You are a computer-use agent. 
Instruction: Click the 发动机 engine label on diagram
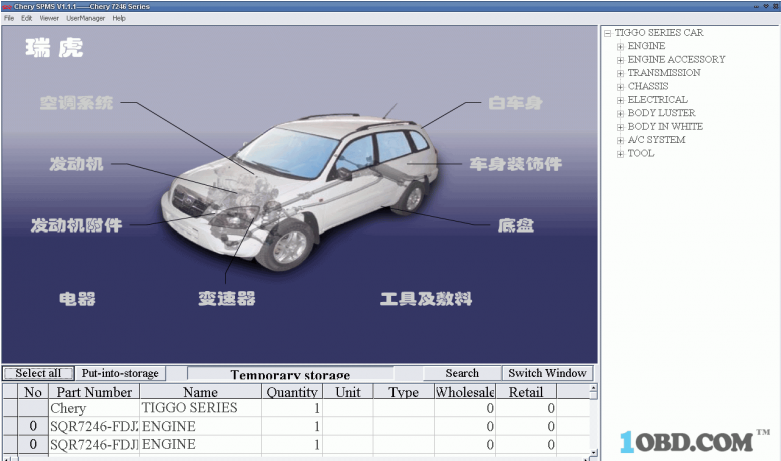pos(75,164)
